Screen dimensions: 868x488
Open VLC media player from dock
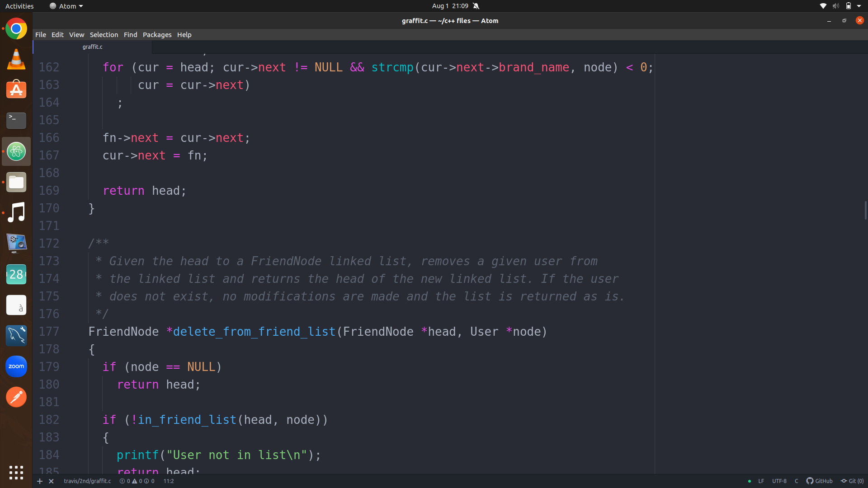[x=16, y=60]
